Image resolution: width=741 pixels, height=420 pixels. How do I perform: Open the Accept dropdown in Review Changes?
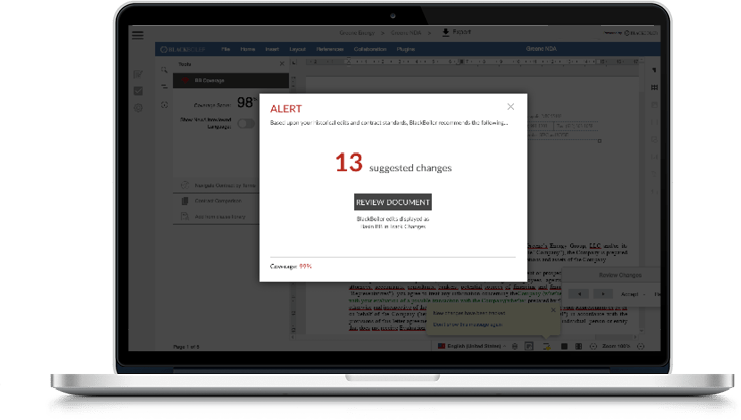point(632,294)
